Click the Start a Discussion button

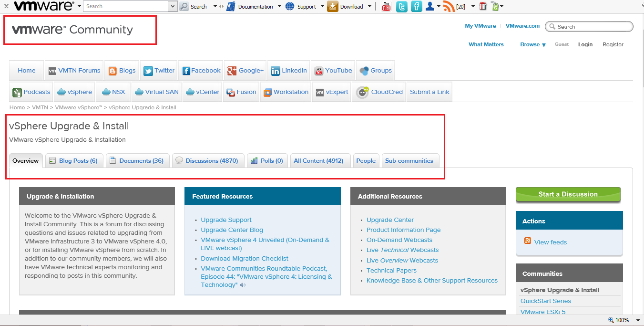click(x=568, y=194)
